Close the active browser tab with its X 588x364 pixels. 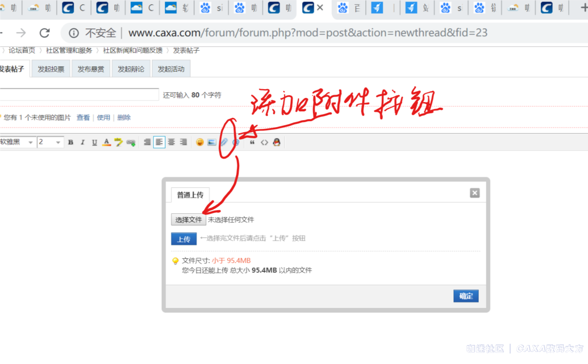click(x=320, y=8)
